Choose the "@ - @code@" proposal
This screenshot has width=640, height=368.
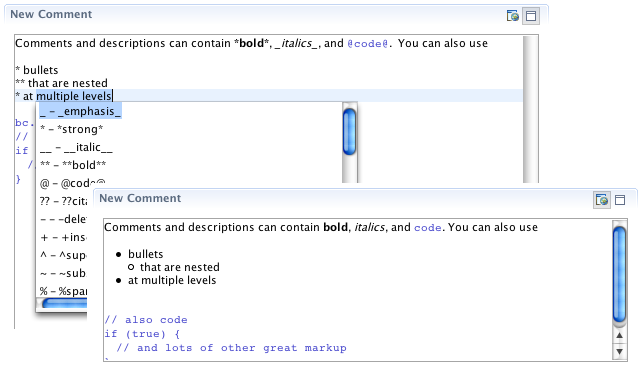(x=73, y=183)
